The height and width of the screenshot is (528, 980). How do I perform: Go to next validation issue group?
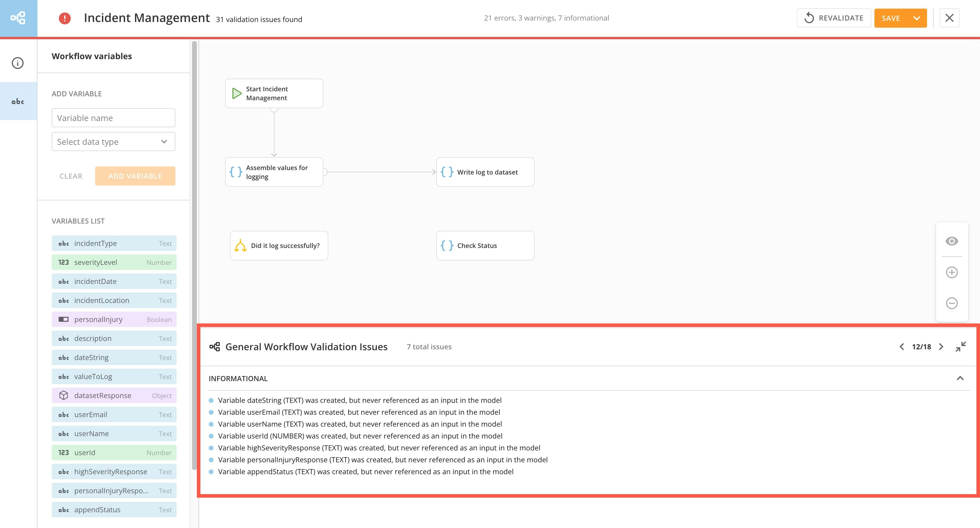click(x=941, y=347)
